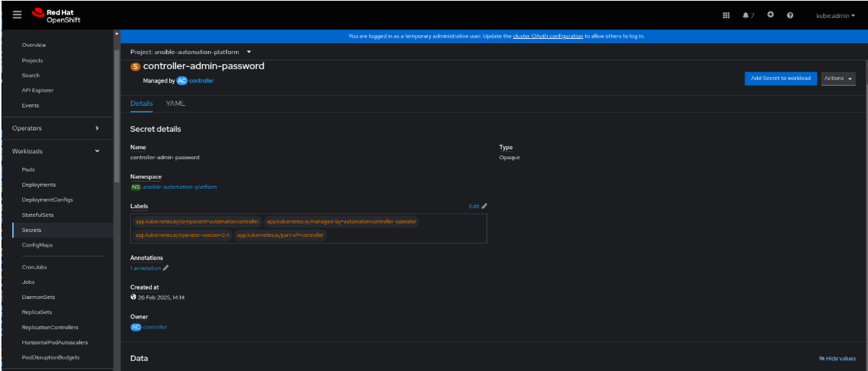Open the application launcher grid icon
This screenshot has width=868, height=371.
(x=725, y=15)
